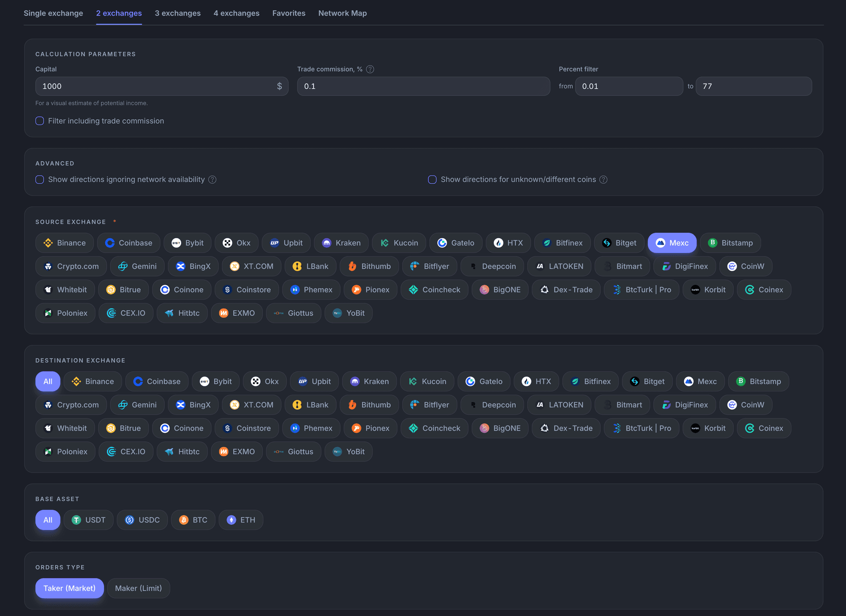This screenshot has width=846, height=616.
Task: Click the Coincheck logo in source exchanges
Action: pyautogui.click(x=413, y=290)
